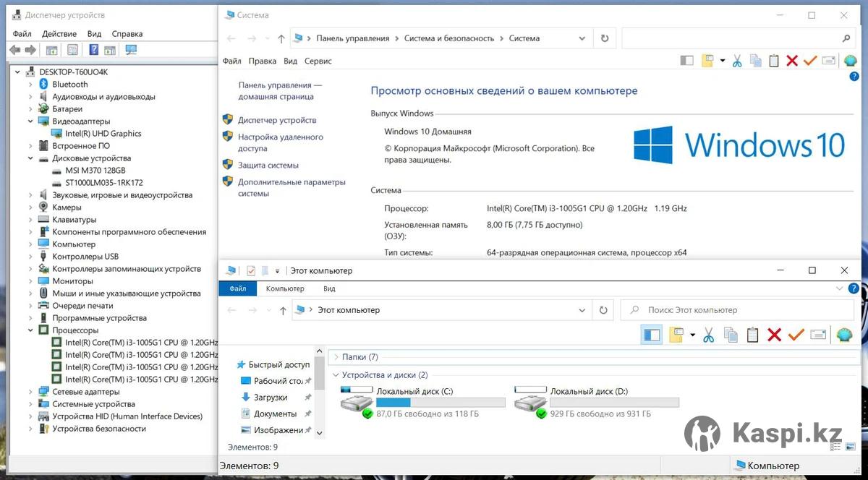Click the up arrow in Этот компьютер navigation

283,310
